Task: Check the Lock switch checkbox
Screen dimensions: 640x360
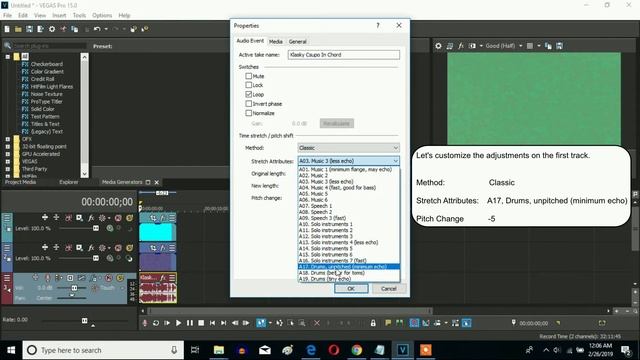Action: pos(249,85)
